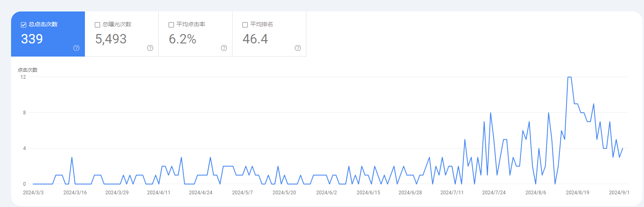Enable the 总曝光次数 checkbox
Viewport: 644px width, 207px height.
97,25
